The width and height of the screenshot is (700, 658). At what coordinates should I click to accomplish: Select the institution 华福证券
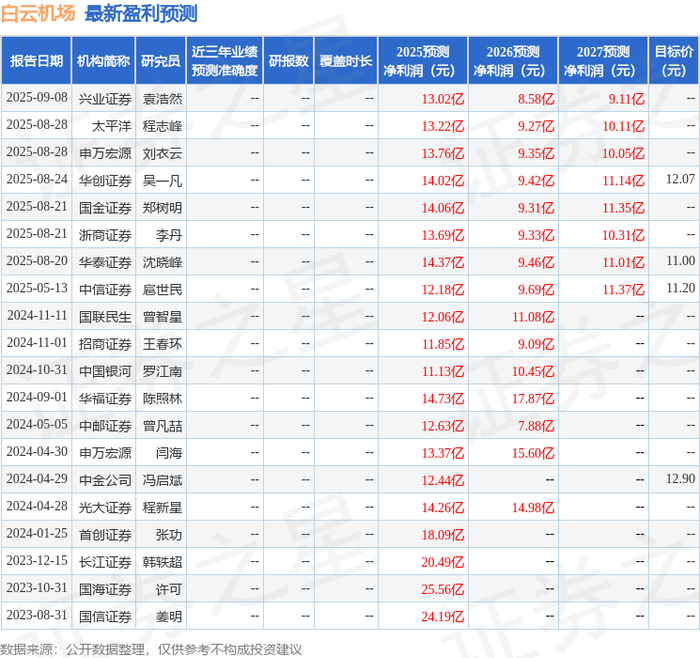click(x=105, y=398)
